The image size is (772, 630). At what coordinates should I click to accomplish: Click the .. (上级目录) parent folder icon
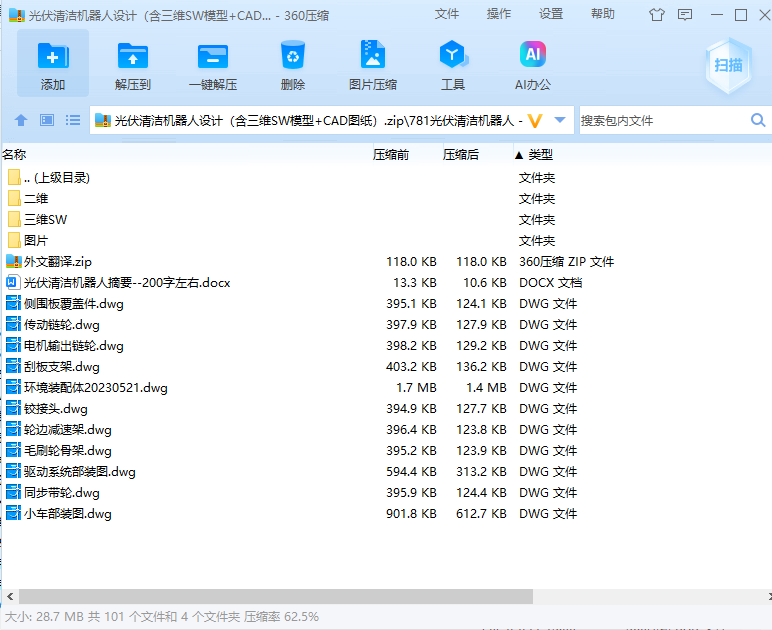[14, 177]
